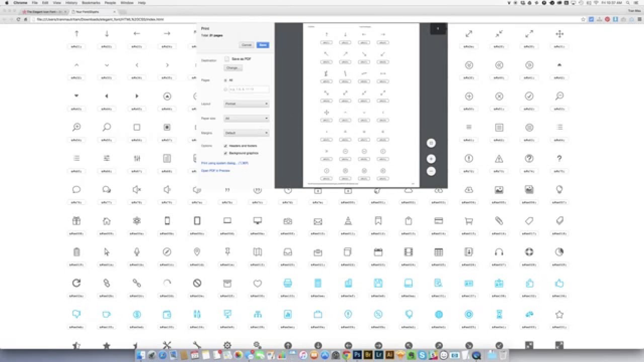Click the Open PDF in Preview link
The image size is (644, 362).
point(215,170)
